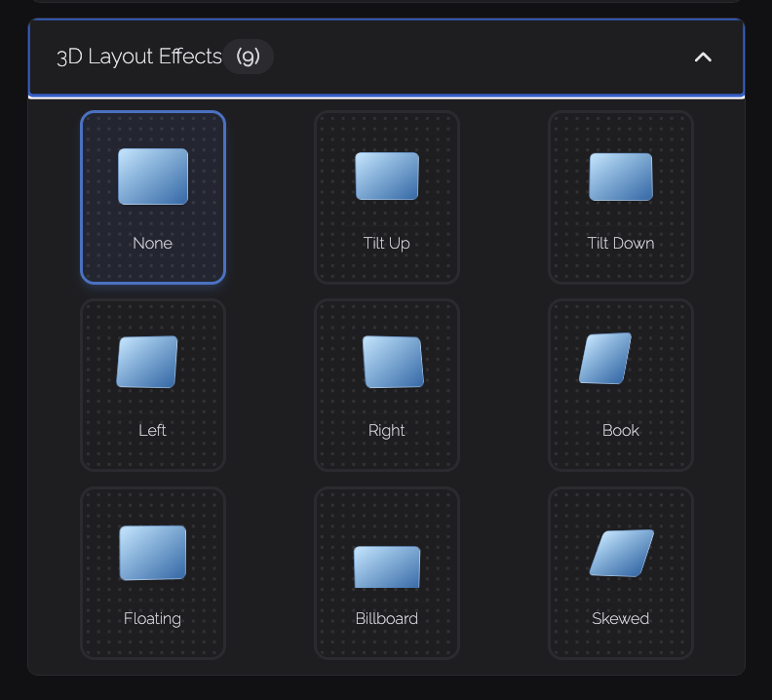Select the "Billboard" text label
Image resolution: width=772 pixels, height=700 pixels.
click(387, 619)
